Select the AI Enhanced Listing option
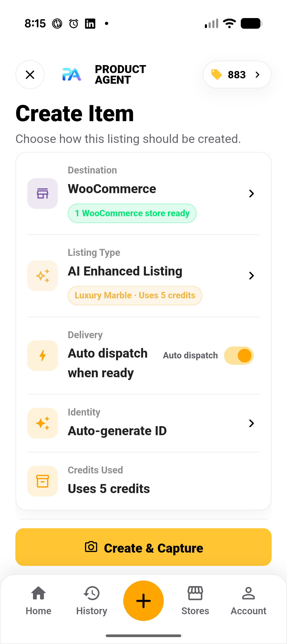Image resolution: width=287 pixels, height=644 pixels. click(x=143, y=276)
